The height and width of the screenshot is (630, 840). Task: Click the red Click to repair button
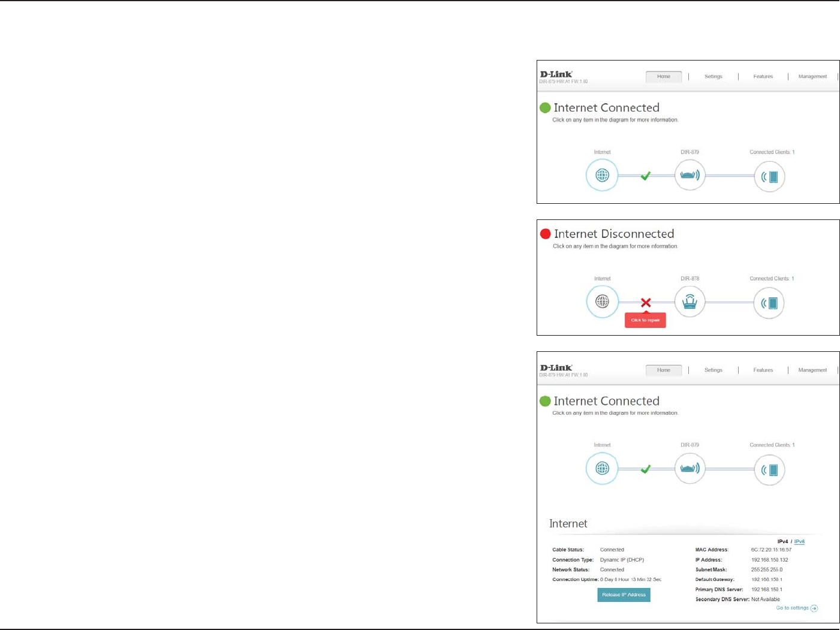(645, 320)
